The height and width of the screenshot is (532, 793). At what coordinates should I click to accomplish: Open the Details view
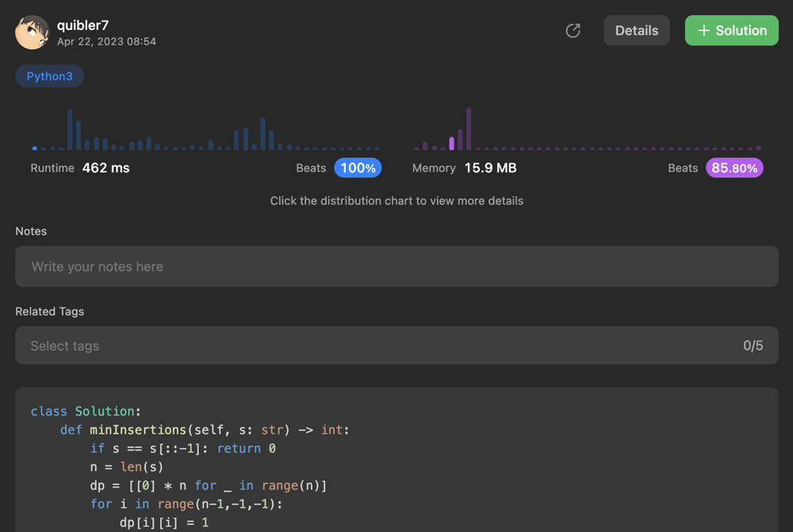point(637,31)
